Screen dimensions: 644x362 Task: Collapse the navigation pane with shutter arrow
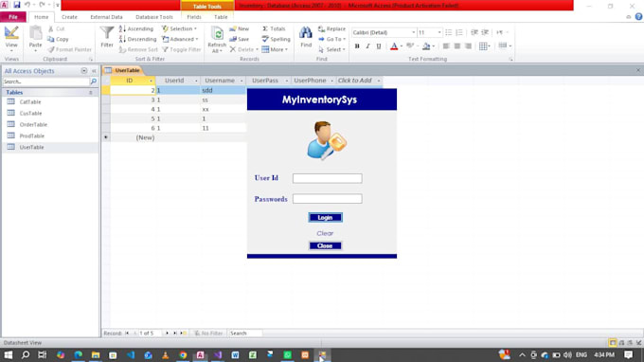coord(94,71)
